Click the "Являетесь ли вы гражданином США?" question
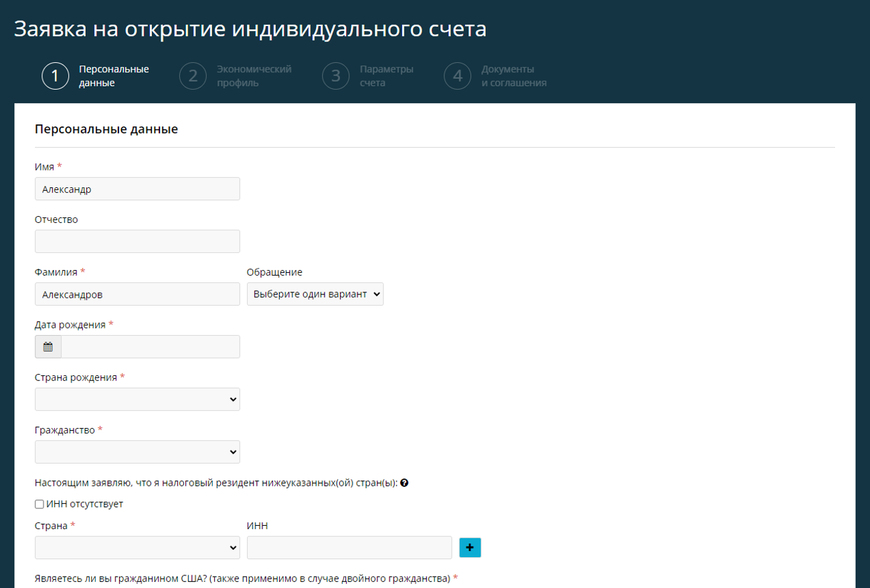Viewport: 870px width, 588px height. pos(242,579)
